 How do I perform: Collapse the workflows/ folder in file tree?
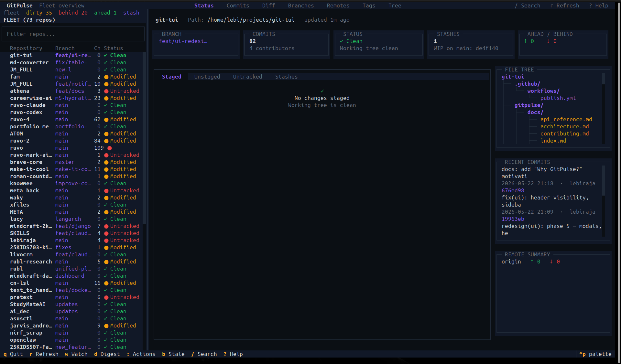coord(543,91)
